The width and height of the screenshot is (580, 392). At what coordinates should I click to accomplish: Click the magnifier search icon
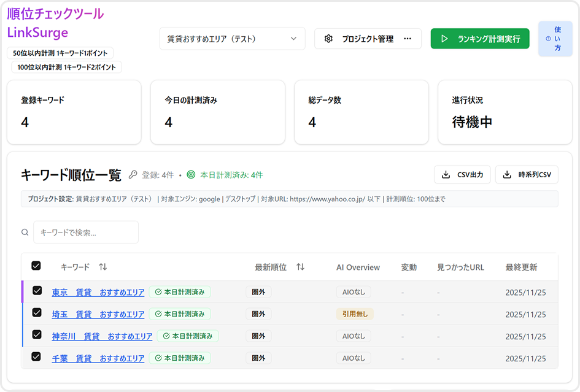click(x=25, y=233)
